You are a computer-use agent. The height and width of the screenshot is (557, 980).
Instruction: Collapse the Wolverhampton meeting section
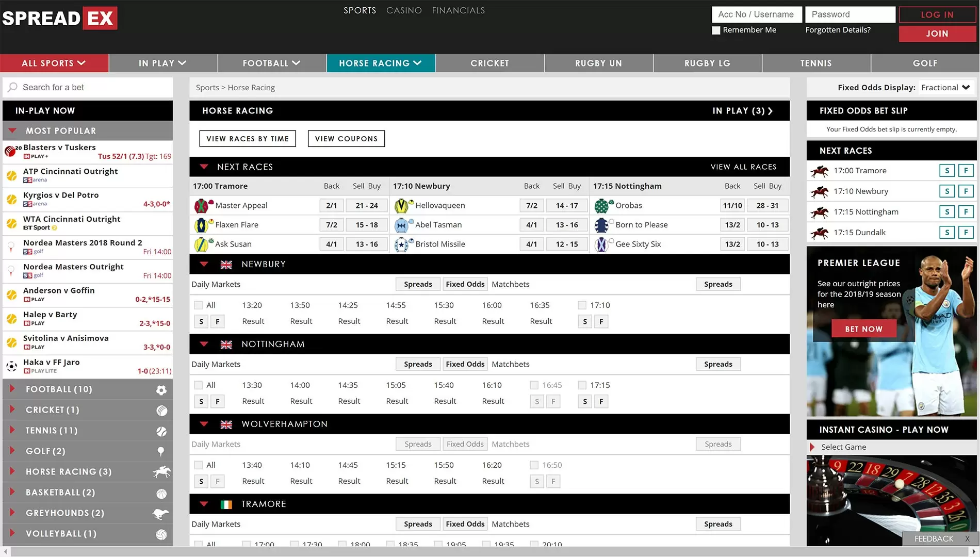(204, 424)
